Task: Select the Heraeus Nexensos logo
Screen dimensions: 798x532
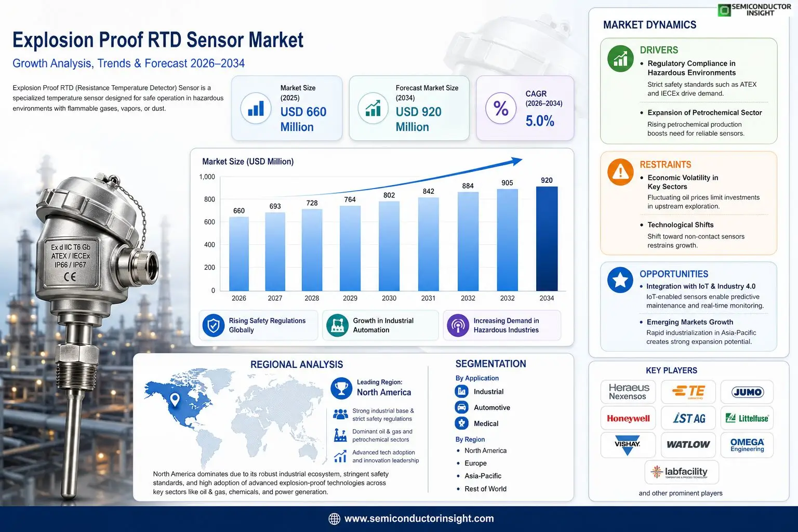Action: [x=628, y=392]
